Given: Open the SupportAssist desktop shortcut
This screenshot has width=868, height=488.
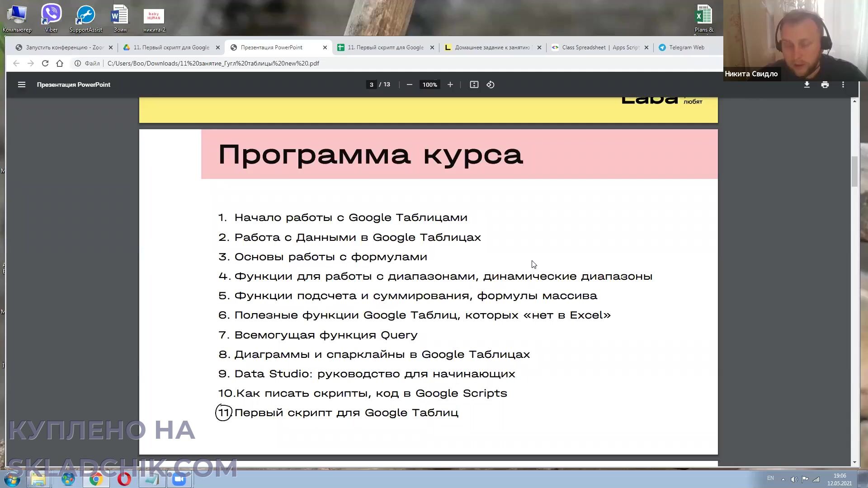Looking at the screenshot, I should point(85,19).
